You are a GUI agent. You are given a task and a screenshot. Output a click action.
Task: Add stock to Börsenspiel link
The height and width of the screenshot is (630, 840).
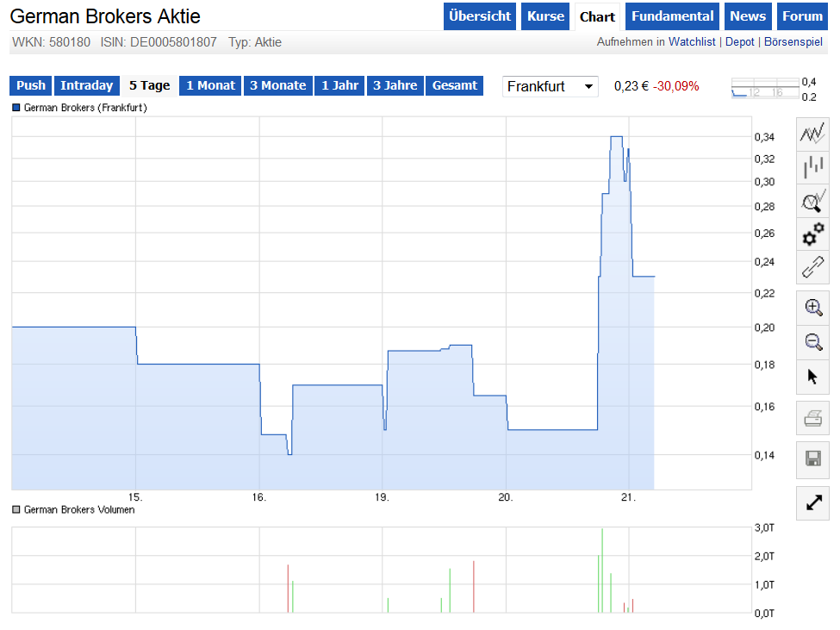[x=793, y=41]
